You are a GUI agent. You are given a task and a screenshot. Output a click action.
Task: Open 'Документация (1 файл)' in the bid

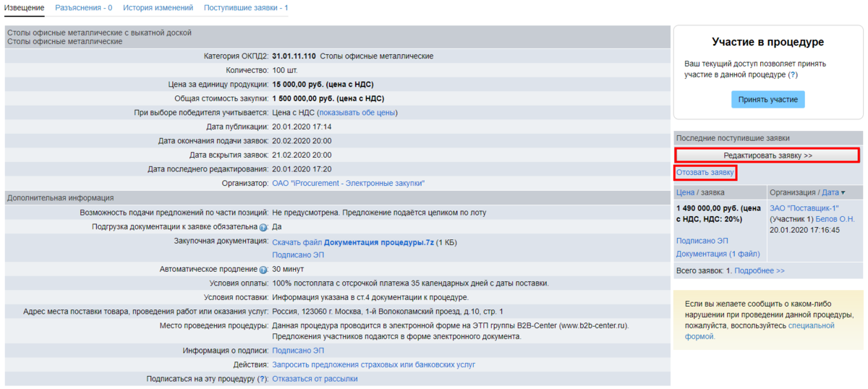(x=718, y=254)
